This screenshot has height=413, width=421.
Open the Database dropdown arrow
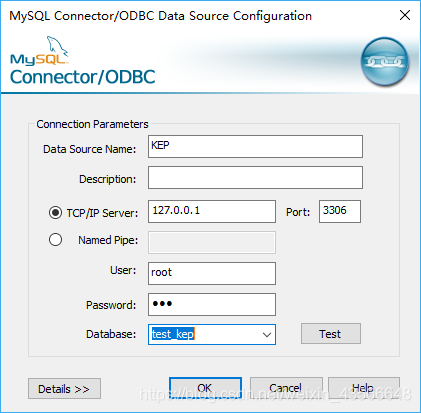(267, 334)
